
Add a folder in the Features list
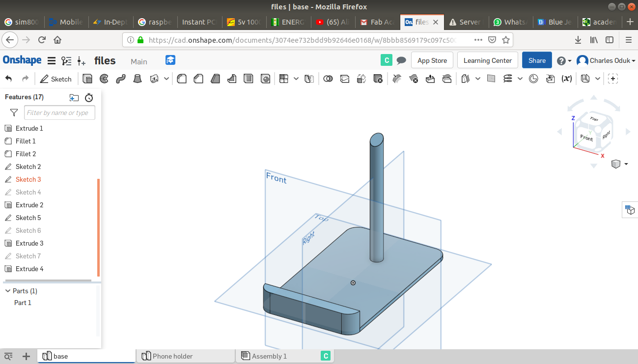click(x=74, y=97)
